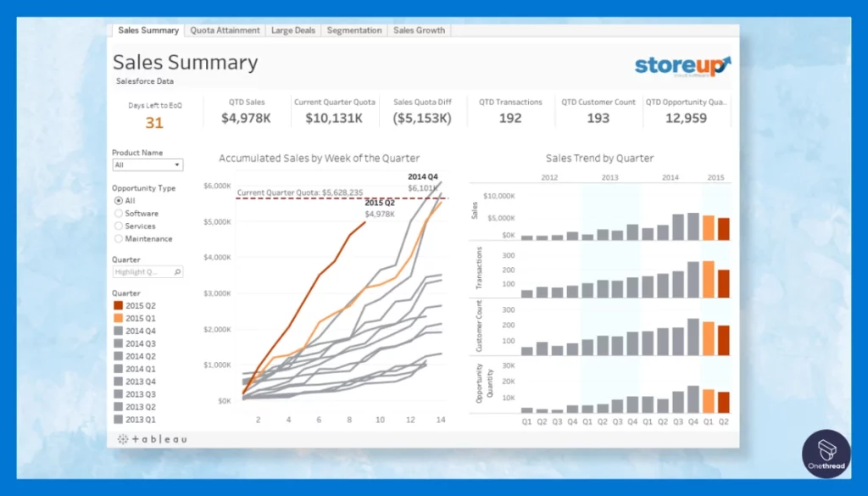
Task: Click the dark orange 2015 Q2 Sales bar
Action: (724, 229)
